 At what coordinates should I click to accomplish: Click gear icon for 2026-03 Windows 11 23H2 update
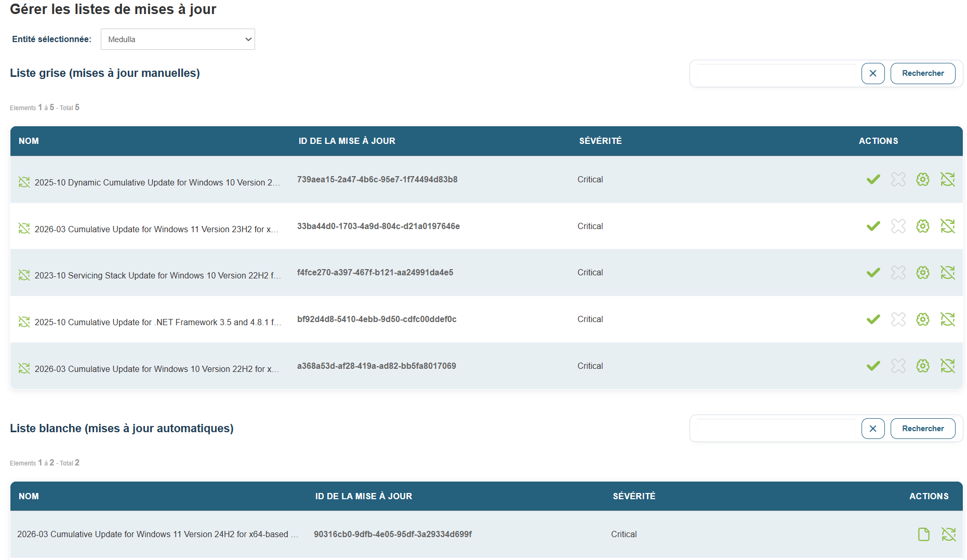923,226
